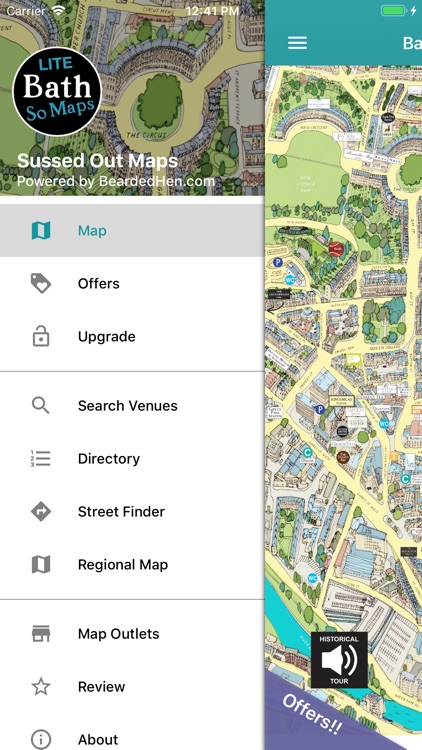Select Search Venues in the drawer
The image size is (422, 750).
tap(132, 406)
